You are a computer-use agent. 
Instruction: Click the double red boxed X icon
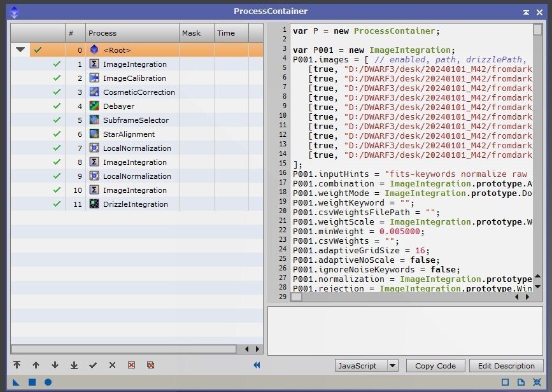click(151, 365)
